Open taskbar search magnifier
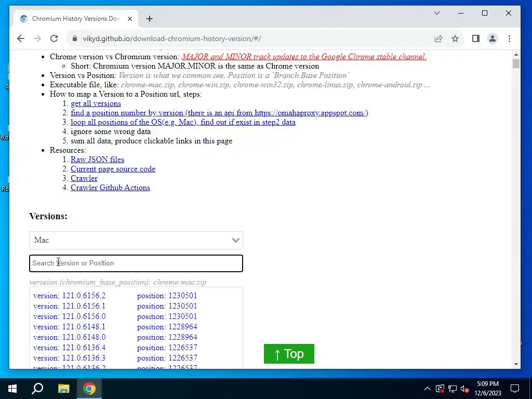The image size is (532, 399). (37, 389)
